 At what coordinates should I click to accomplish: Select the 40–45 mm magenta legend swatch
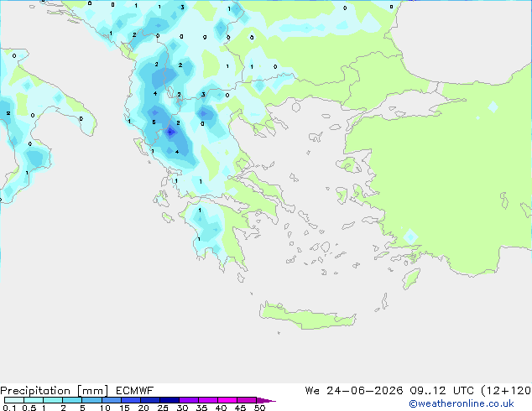tap(227, 400)
